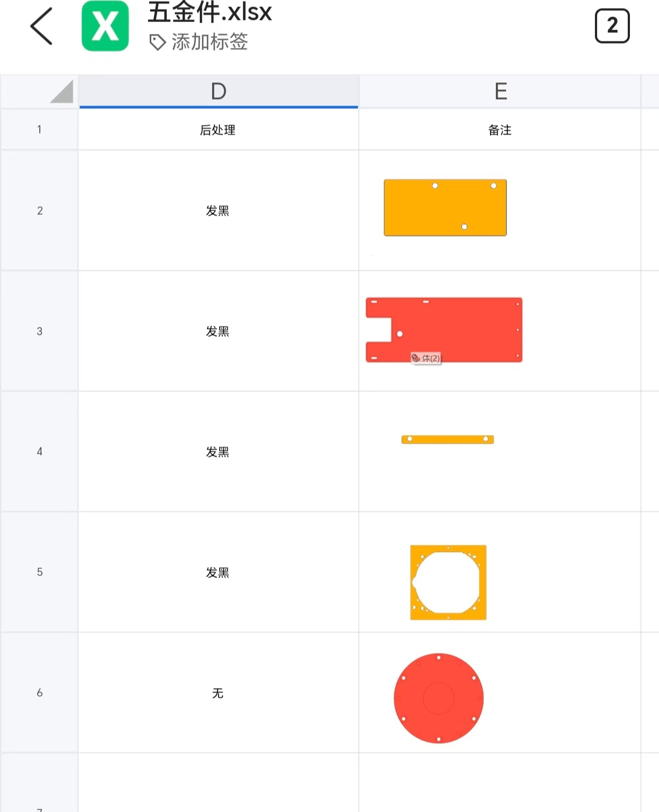Image resolution: width=659 pixels, height=812 pixels.
Task: Open the tabs counter showing 2
Action: click(x=612, y=26)
